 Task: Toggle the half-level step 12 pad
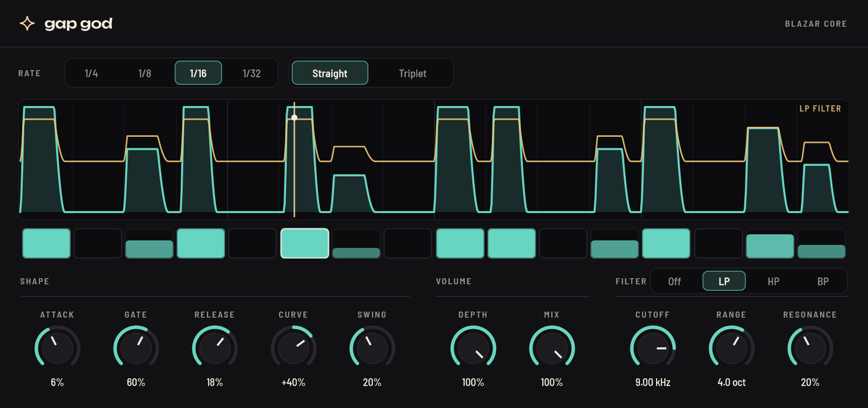(615, 243)
